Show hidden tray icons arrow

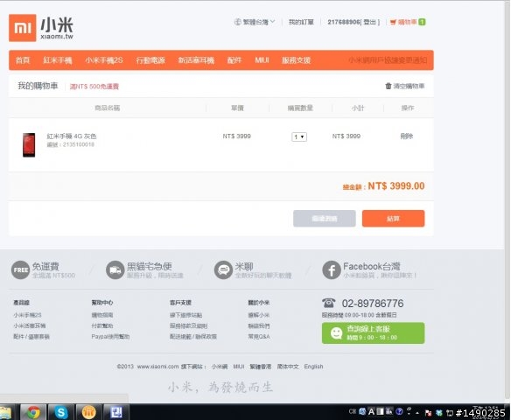pyautogui.click(x=417, y=413)
